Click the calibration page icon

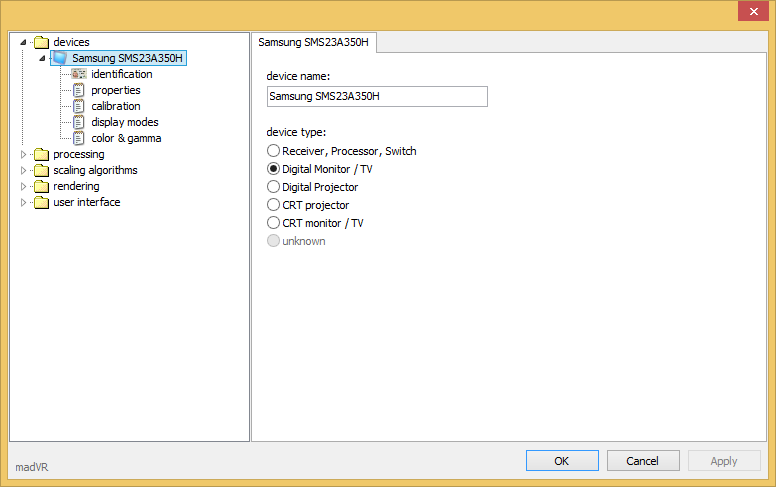79,106
